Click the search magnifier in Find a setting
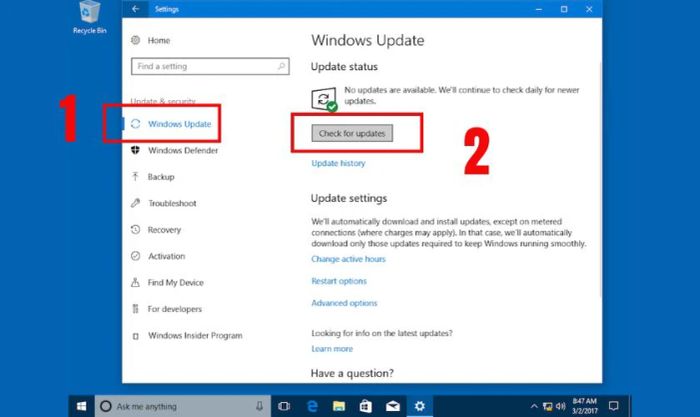700x417 pixels. point(281,66)
